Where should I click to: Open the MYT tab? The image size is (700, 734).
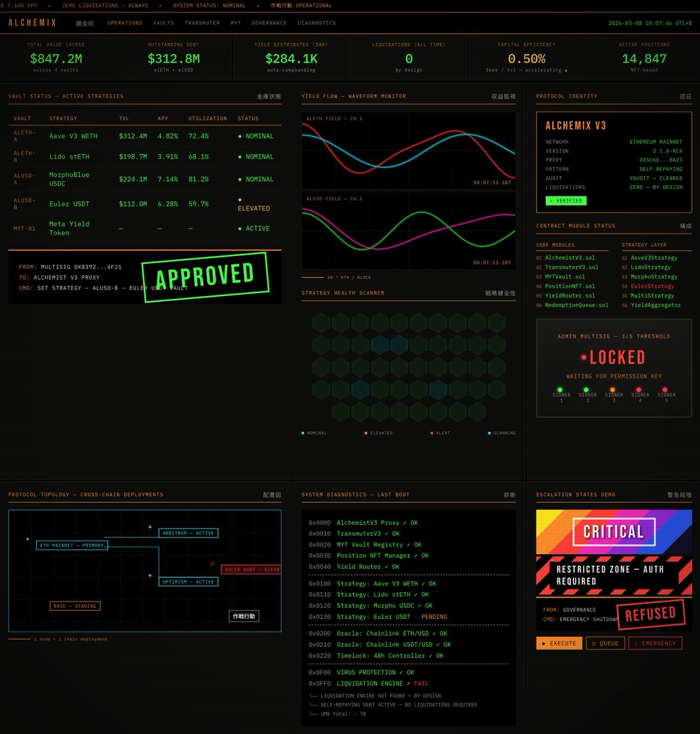[236, 23]
